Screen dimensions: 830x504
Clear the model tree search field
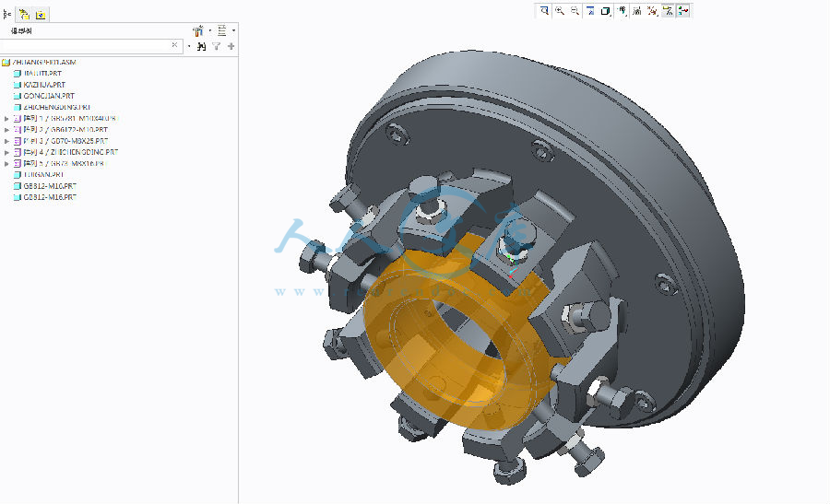click(174, 45)
